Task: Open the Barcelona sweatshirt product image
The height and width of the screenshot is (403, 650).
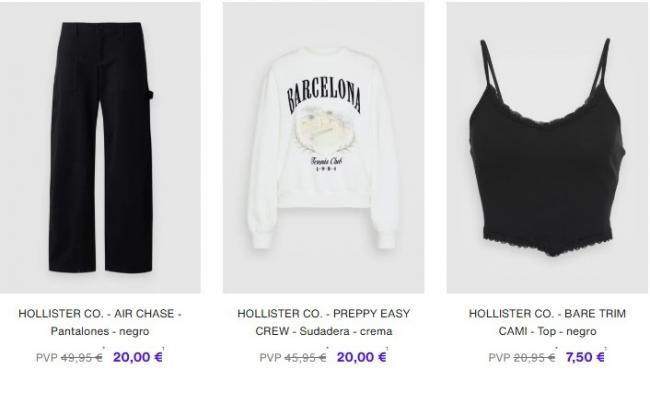Action: [323, 148]
